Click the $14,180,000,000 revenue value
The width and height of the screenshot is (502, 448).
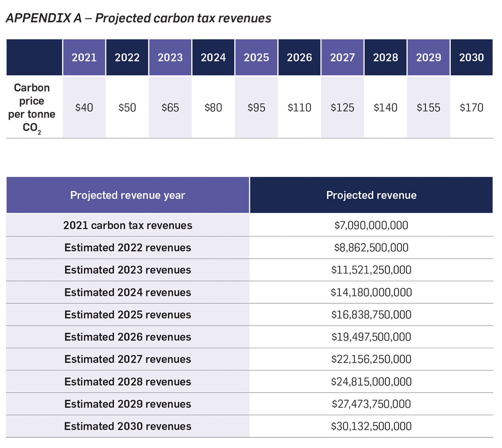(371, 293)
